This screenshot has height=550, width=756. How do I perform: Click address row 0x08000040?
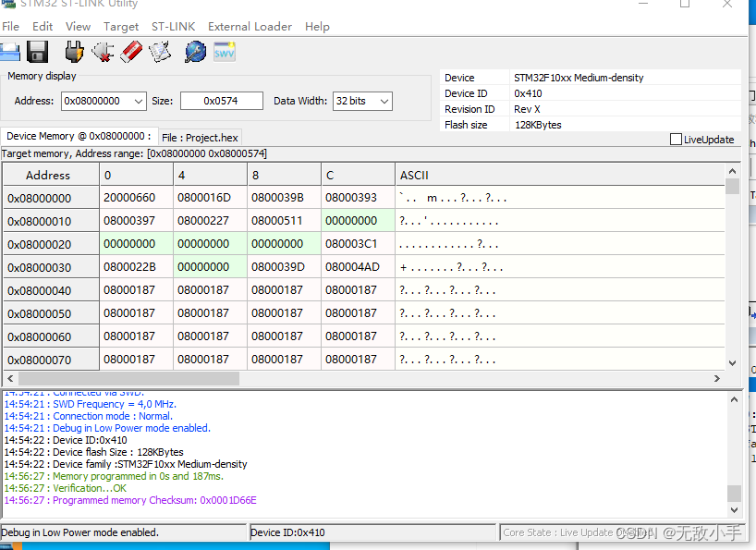tap(51, 290)
